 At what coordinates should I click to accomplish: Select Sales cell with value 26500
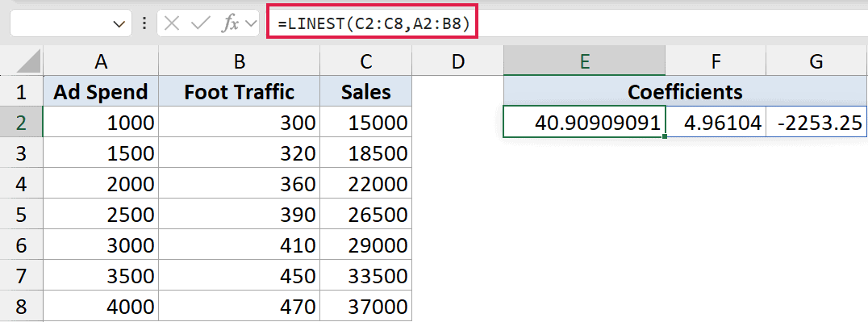pyautogui.click(x=366, y=214)
